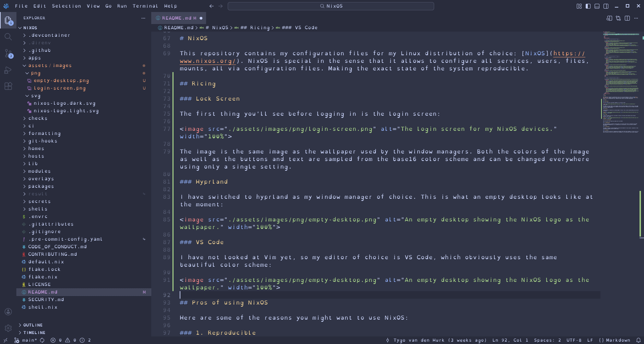This screenshot has height=344, width=644.
Task: Click the editor minimap
Action: [621, 82]
